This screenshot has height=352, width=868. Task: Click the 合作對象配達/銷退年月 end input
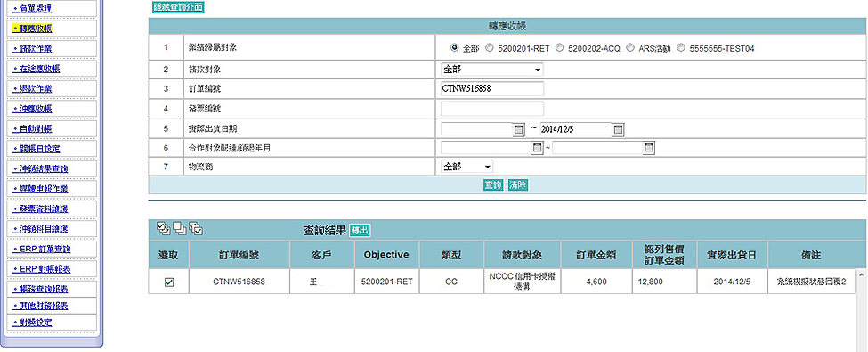597,148
